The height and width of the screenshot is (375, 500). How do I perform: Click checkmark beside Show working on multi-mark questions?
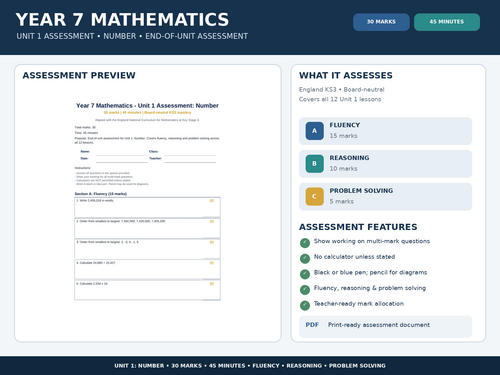(x=305, y=243)
